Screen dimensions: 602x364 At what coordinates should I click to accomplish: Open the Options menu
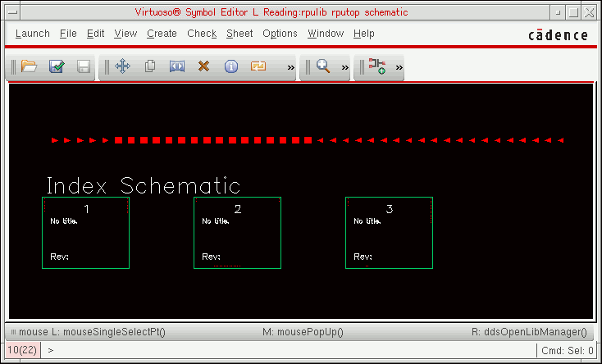click(x=280, y=34)
